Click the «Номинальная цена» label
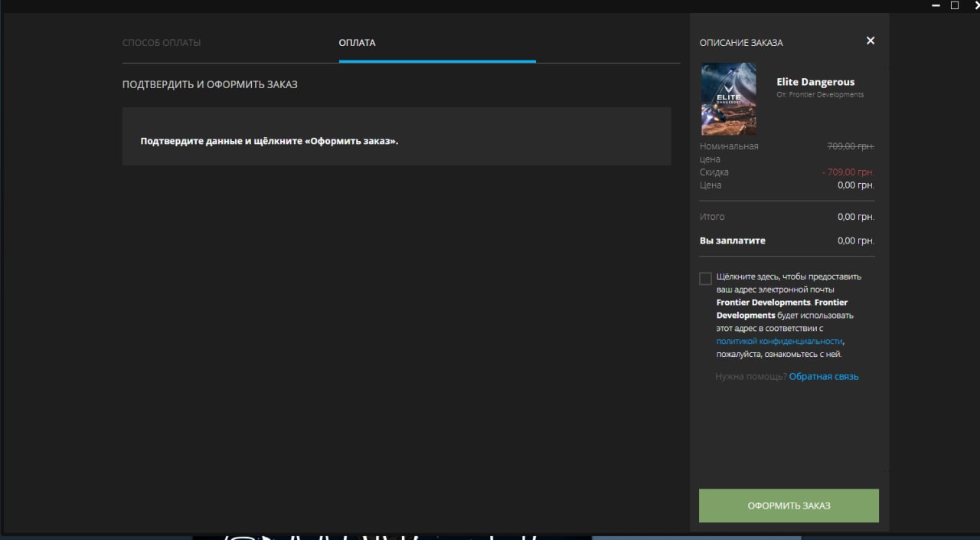Screen dimensions: 980x540 (x=729, y=152)
